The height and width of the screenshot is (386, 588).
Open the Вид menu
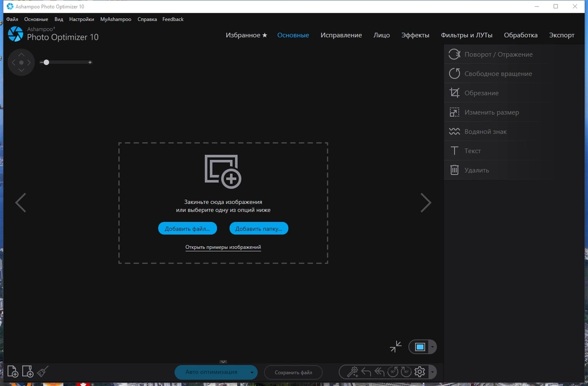[x=59, y=19]
